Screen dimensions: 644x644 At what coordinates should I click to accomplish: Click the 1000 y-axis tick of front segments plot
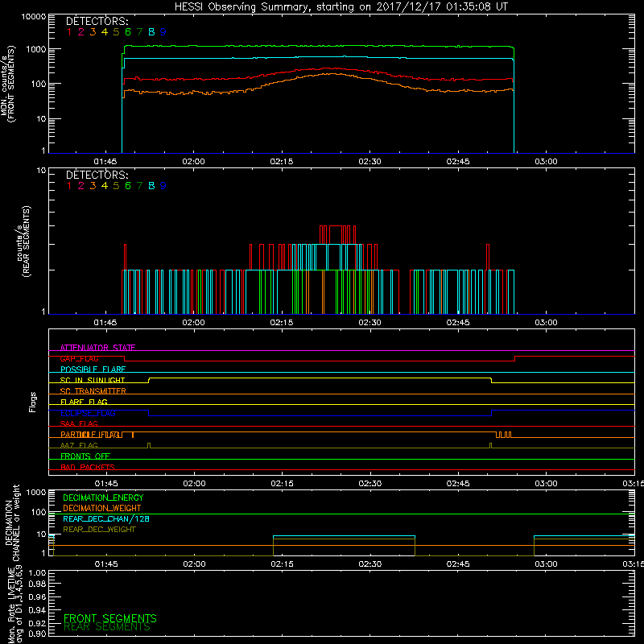point(36,50)
